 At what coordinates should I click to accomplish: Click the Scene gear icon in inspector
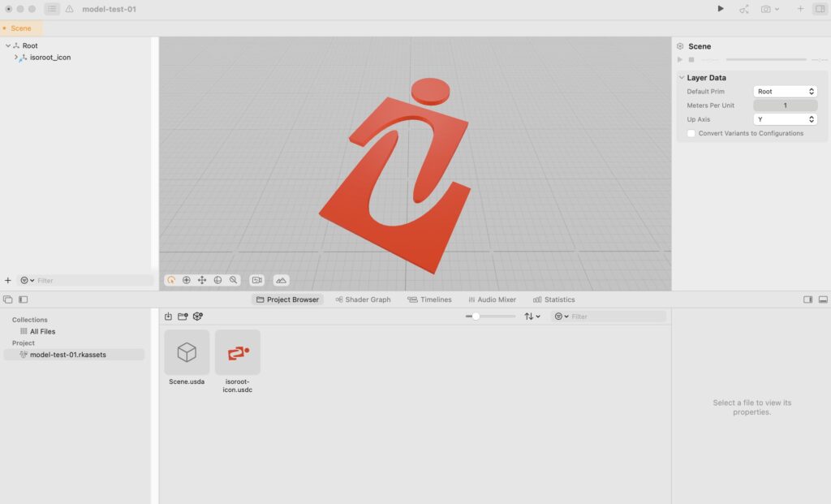click(x=680, y=46)
